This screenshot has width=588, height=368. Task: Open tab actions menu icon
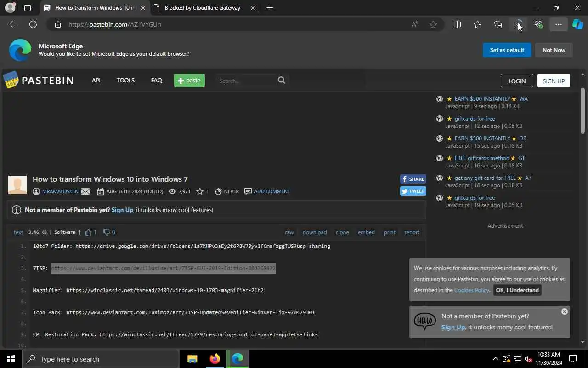(x=28, y=8)
